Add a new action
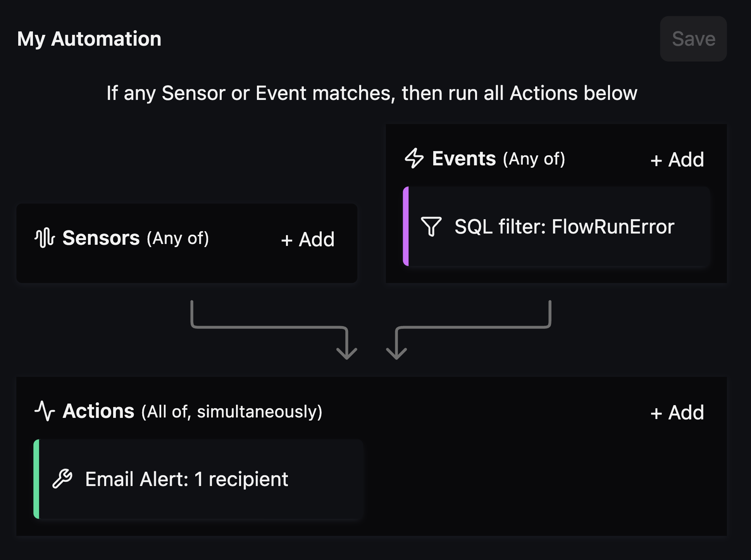This screenshot has width=751, height=560. click(677, 412)
